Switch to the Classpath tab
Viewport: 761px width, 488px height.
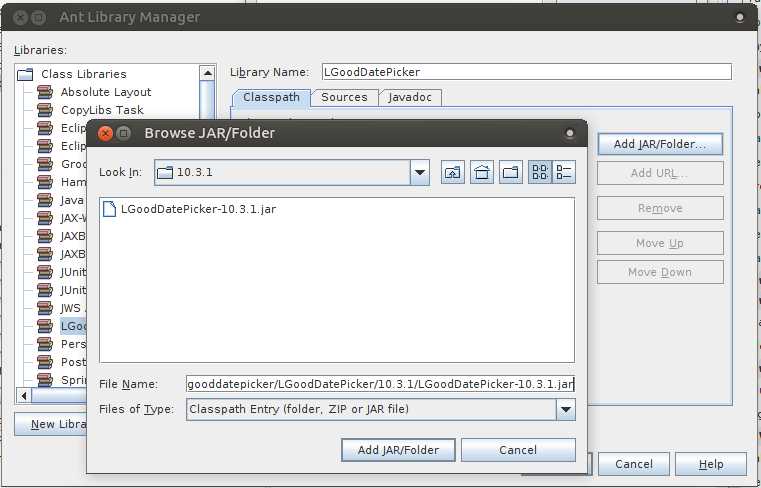[x=271, y=98]
